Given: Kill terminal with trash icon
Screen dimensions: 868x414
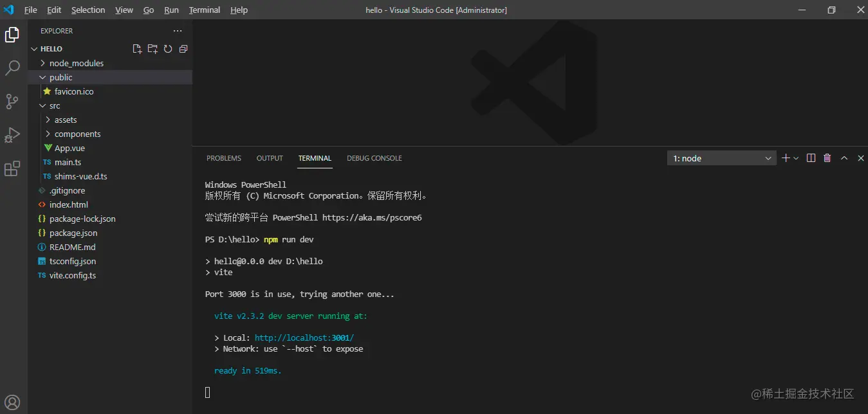Looking at the screenshot, I should 827,158.
